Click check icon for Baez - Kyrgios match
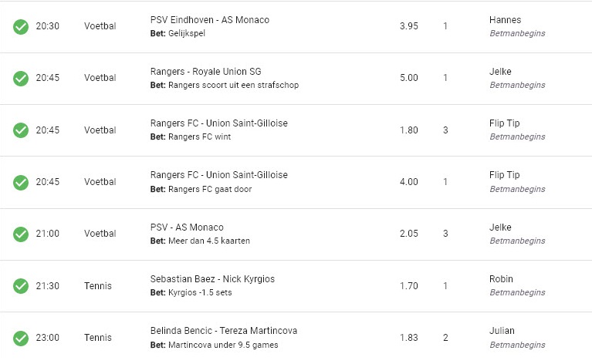592x364 pixels. [x=21, y=286]
